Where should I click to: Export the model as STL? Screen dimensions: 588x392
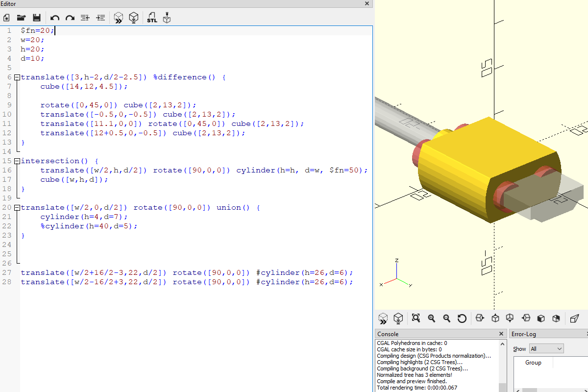(x=152, y=18)
